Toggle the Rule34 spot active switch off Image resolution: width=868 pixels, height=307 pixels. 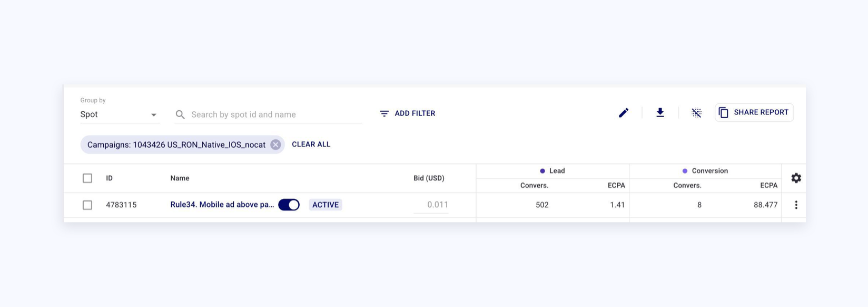click(289, 205)
